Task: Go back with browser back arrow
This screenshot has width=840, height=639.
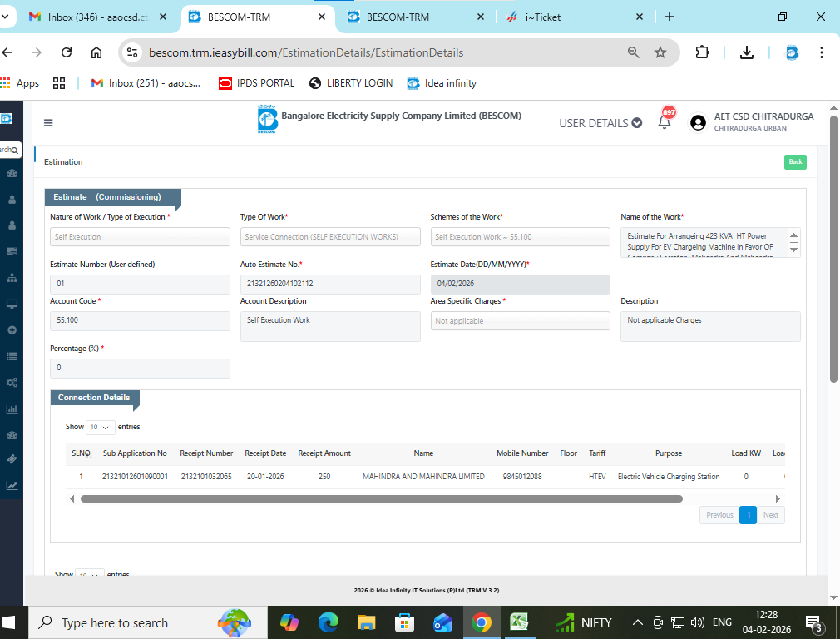Action: [x=7, y=52]
